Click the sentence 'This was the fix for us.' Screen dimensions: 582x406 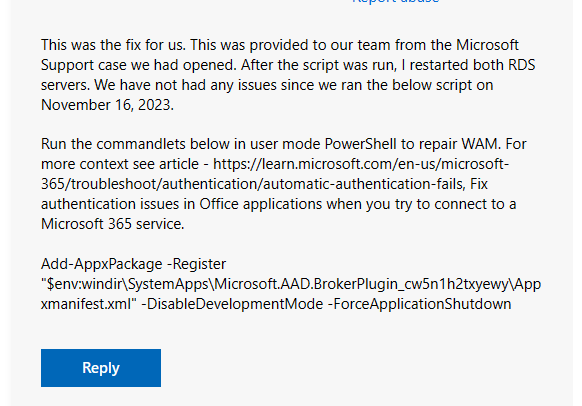113,45
